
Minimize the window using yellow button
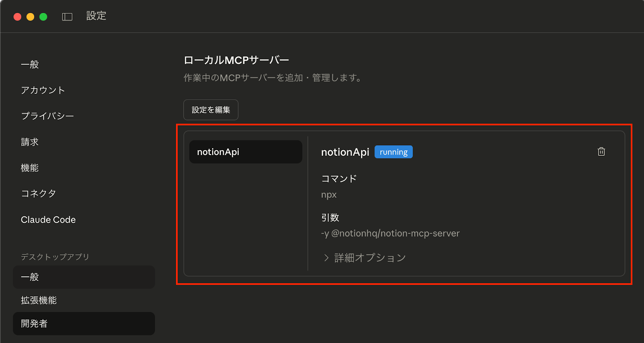[x=30, y=17]
